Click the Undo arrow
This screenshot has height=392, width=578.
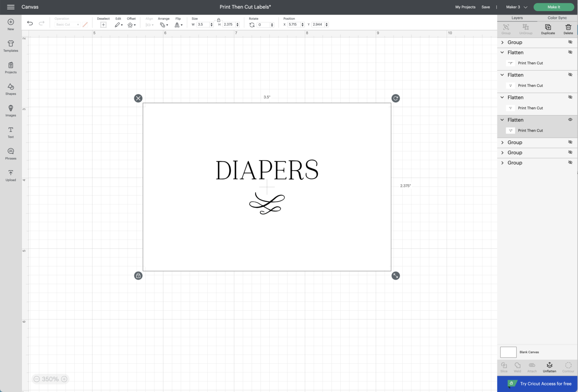tap(30, 23)
